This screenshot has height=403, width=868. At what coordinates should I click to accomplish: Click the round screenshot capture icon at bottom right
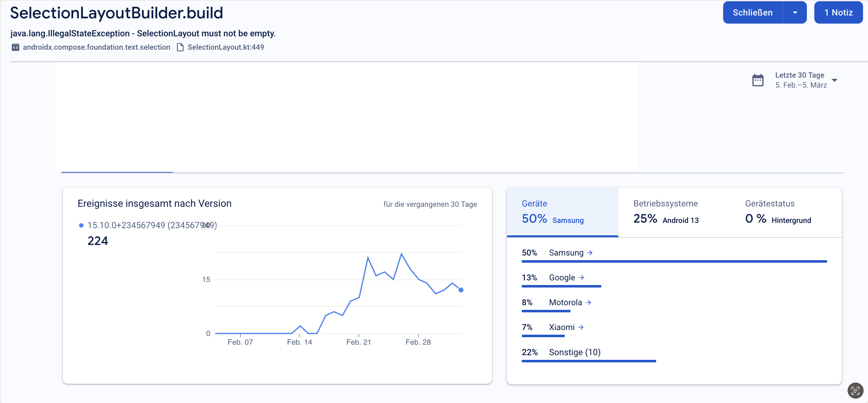(855, 391)
